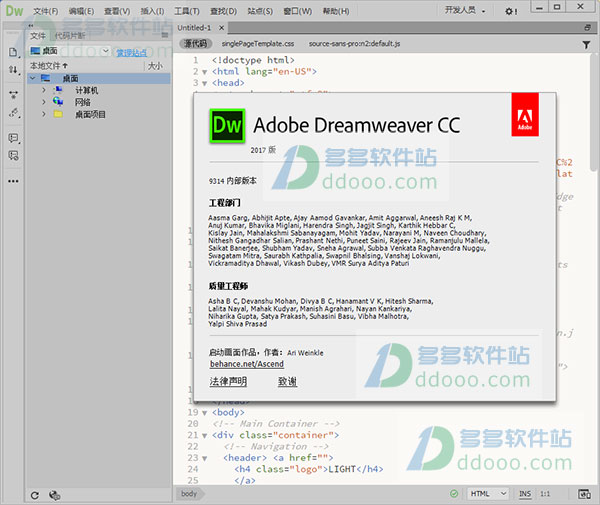Click the preview in browser icon in status bar

pos(584,494)
